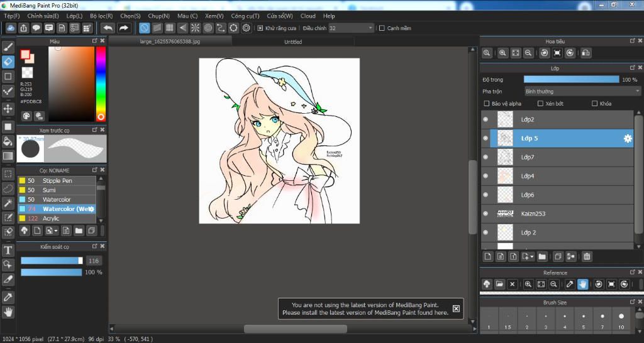Viewport: 644px width, 343px height.
Task: Hide the Lớp4 layer
Action: 486,176
